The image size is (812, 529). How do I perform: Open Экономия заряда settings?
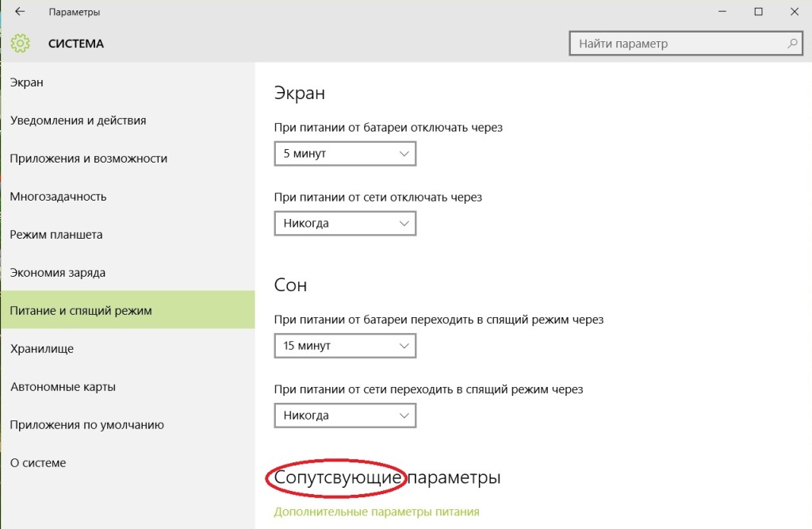(x=58, y=273)
